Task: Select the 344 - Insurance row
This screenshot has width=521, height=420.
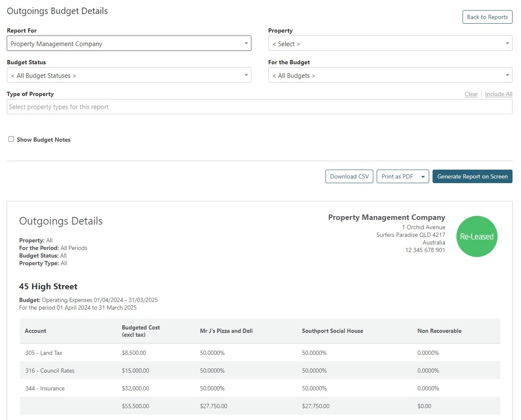Action: (x=260, y=388)
